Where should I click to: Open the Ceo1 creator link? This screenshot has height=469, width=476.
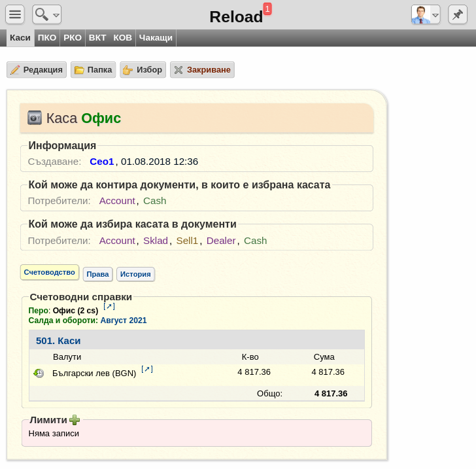pyautogui.click(x=102, y=162)
